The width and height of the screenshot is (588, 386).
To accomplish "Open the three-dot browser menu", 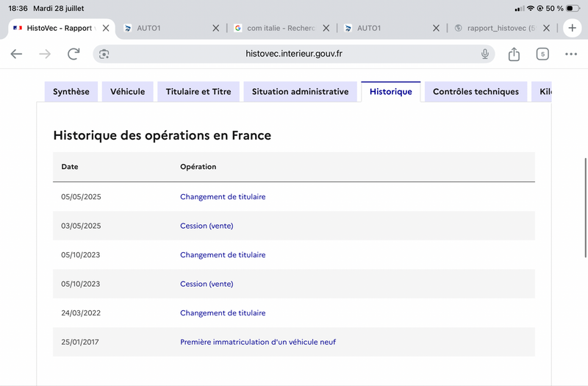I will [x=571, y=54].
